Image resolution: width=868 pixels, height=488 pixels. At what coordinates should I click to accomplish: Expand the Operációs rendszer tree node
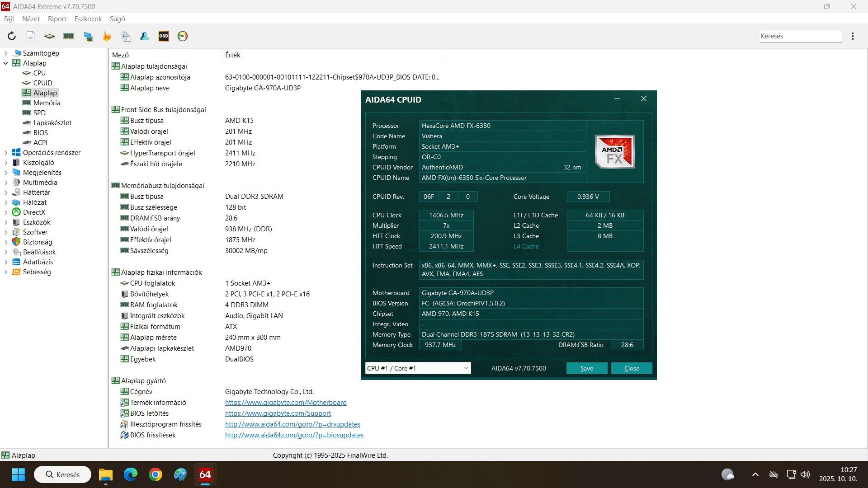tap(6, 153)
